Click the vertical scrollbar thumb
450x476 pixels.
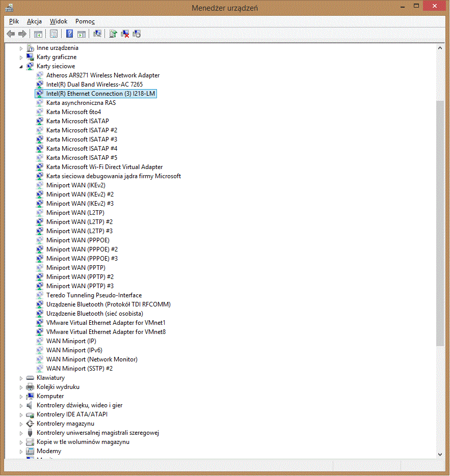440,223
